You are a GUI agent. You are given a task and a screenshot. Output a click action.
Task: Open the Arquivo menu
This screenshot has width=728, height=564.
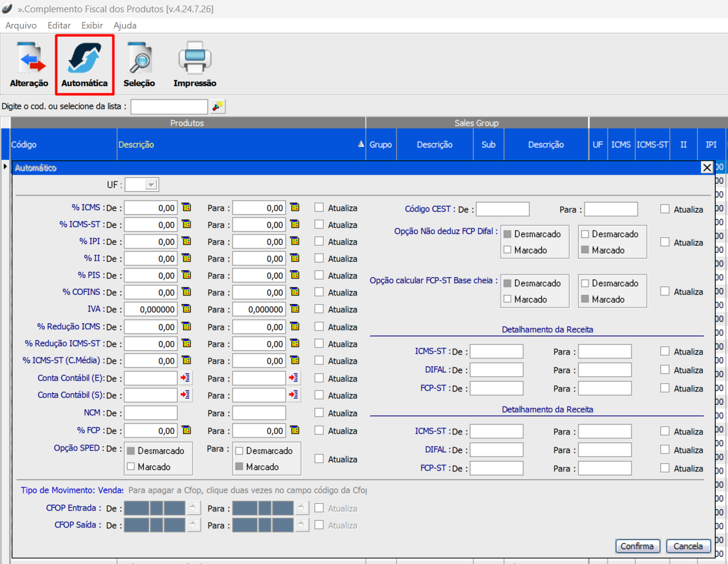[21, 26]
